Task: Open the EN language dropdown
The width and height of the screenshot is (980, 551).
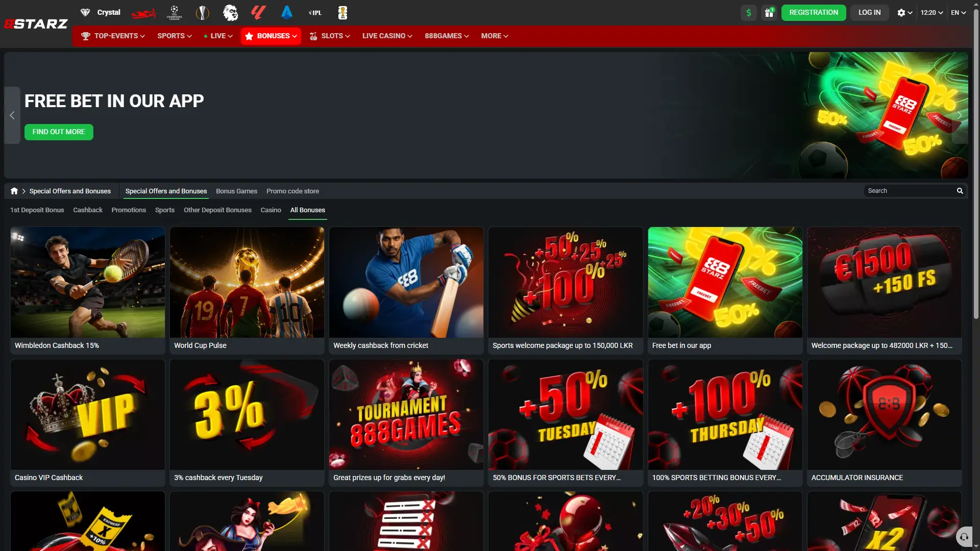Action: click(x=959, y=13)
